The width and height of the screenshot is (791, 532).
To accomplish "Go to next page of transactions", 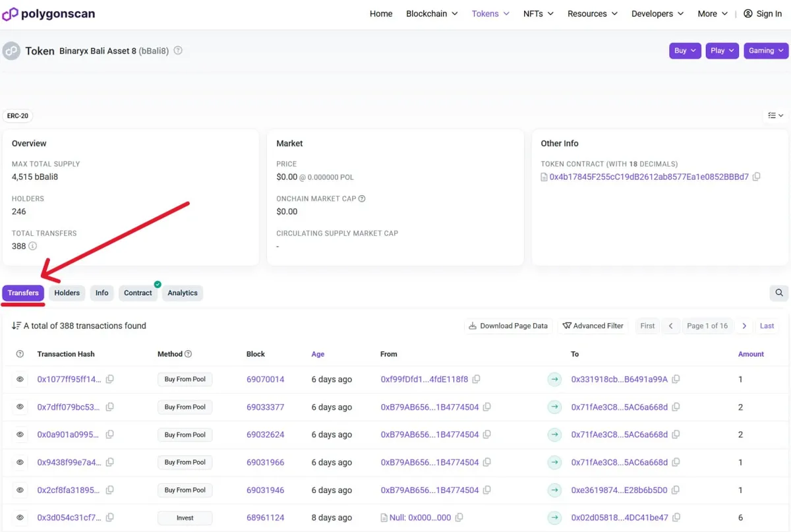I will tap(744, 326).
